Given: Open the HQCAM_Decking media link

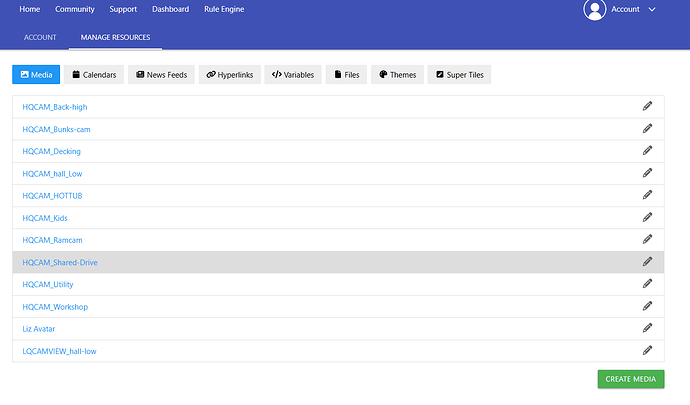Looking at the screenshot, I should pos(51,151).
